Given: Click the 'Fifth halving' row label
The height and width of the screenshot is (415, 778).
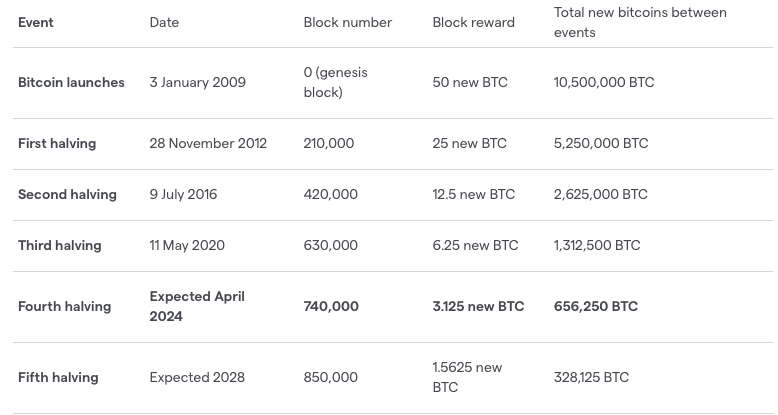Looking at the screenshot, I should [x=58, y=377].
